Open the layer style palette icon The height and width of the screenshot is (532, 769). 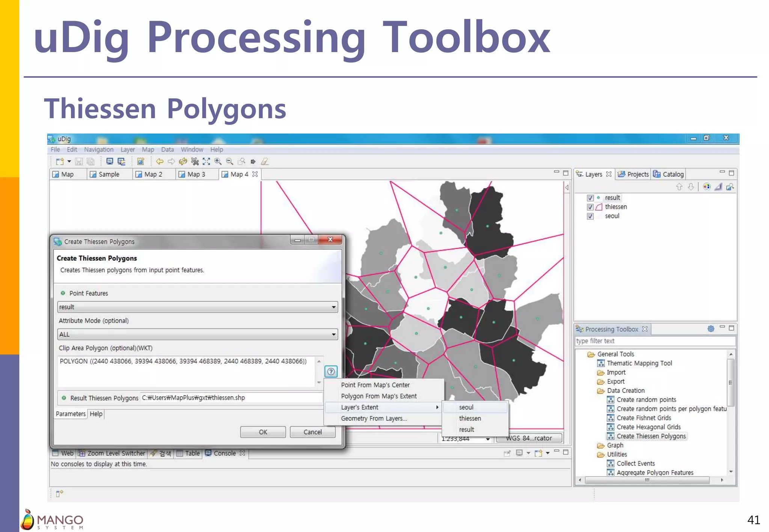click(707, 187)
